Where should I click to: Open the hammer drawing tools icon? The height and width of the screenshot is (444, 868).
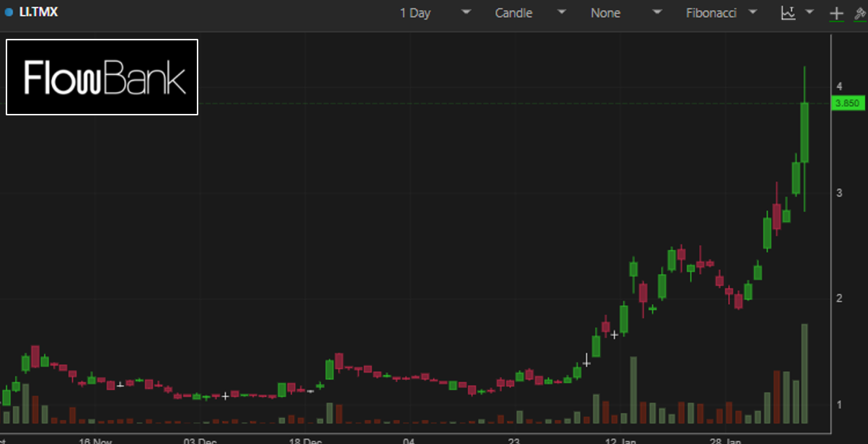click(859, 13)
